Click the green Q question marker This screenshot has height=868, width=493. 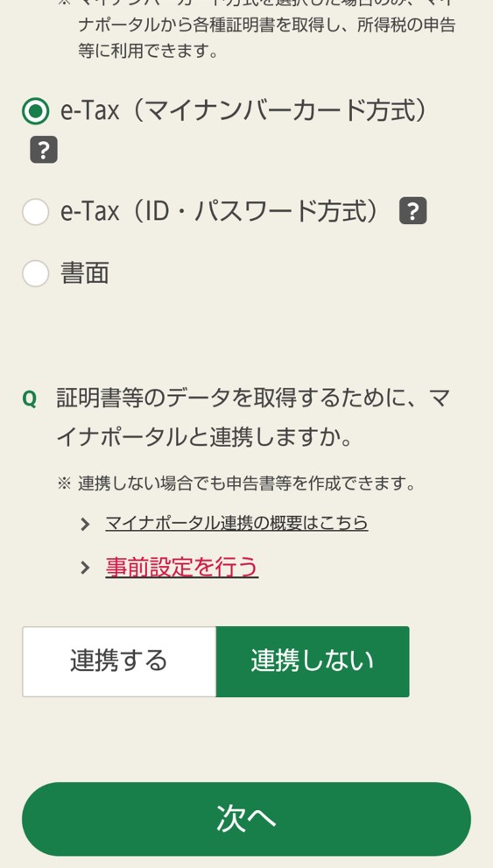pyautogui.click(x=29, y=399)
